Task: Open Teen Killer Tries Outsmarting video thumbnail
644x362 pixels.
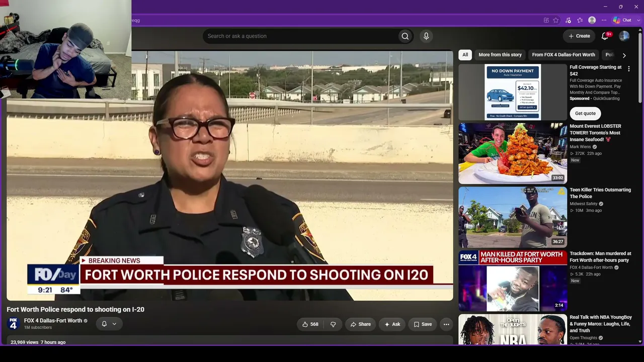Action: coord(513,217)
